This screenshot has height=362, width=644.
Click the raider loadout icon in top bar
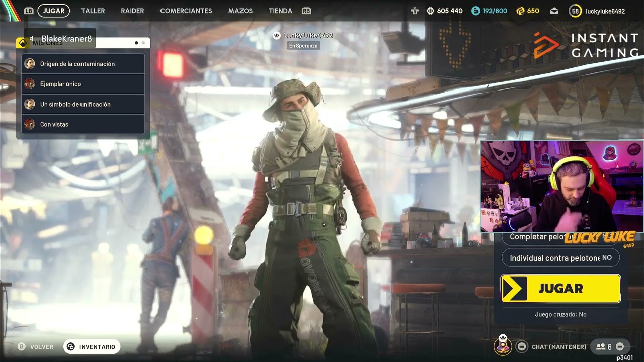pos(415,11)
